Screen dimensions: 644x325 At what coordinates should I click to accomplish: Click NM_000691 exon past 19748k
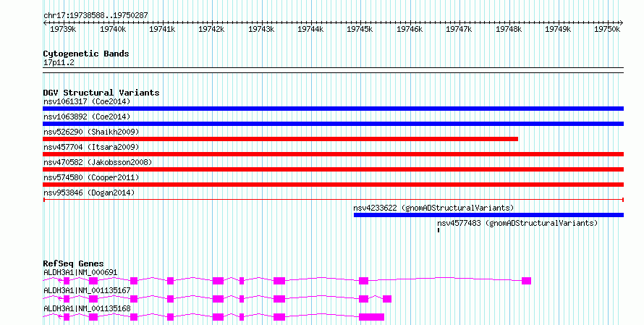pyautogui.click(x=527, y=281)
